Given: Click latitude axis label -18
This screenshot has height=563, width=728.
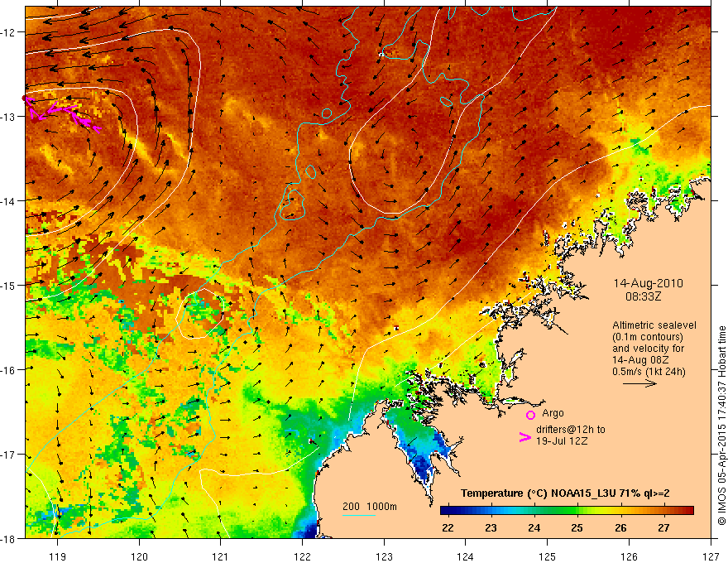Looking at the screenshot, I should (8, 538).
